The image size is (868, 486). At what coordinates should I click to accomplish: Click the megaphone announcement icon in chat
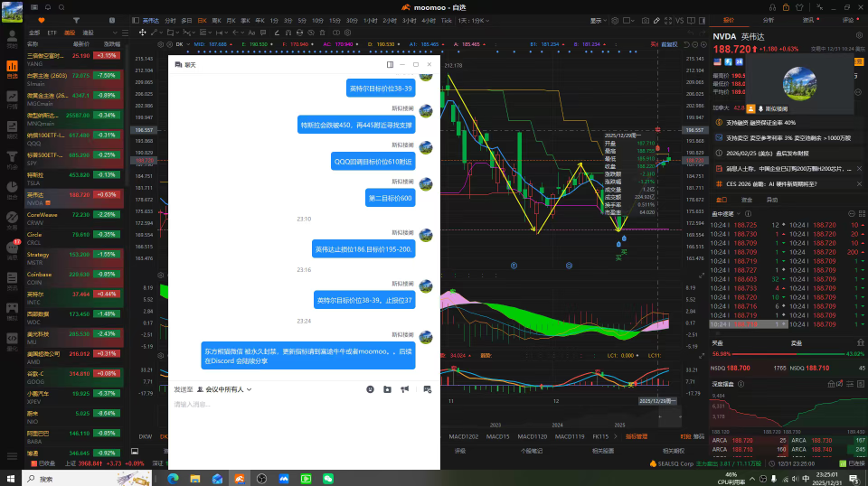tap(405, 389)
